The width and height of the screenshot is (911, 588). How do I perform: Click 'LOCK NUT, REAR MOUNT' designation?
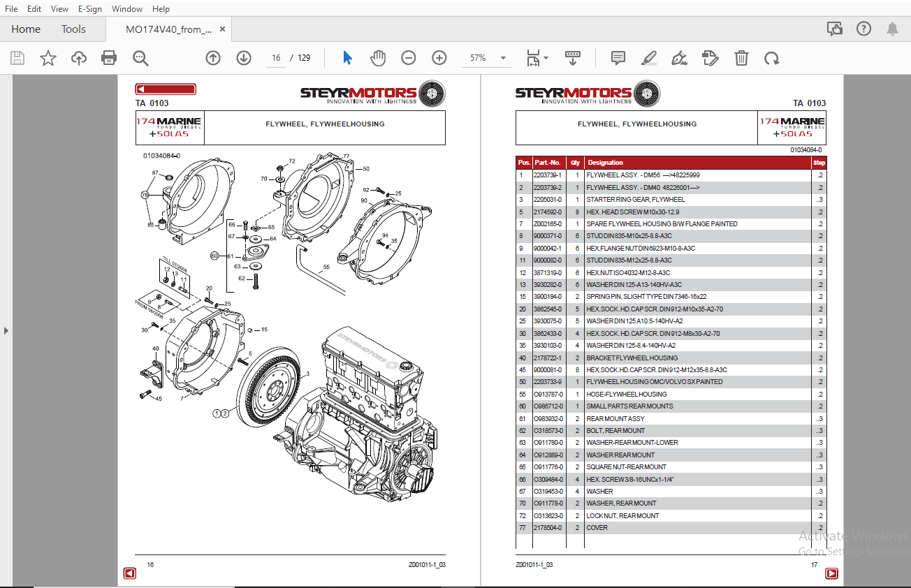(622, 515)
